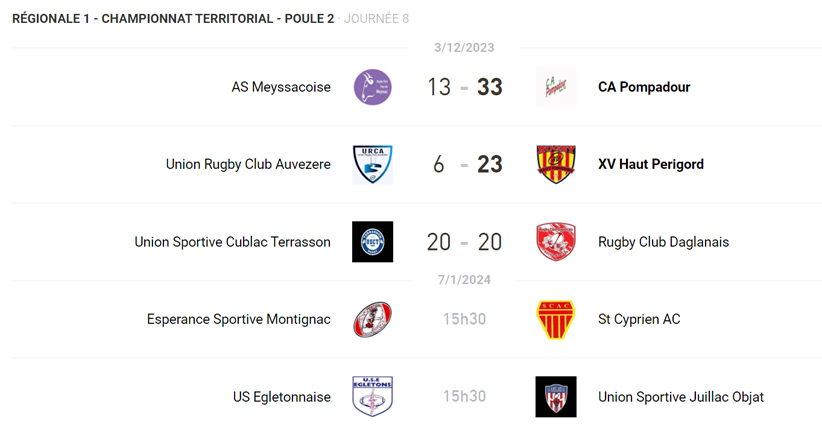The height and width of the screenshot is (433, 822).
Task: Click the CA Pompadour club logo
Action: pos(556,87)
